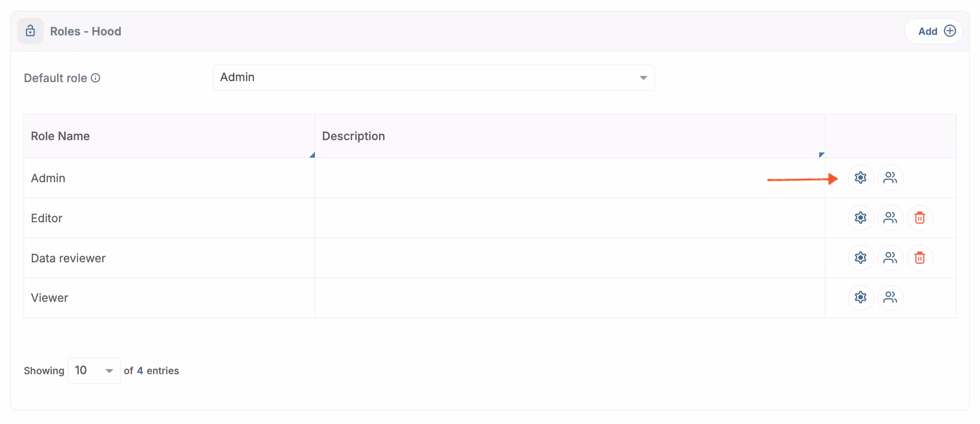Select the Viewer role row
The image size is (980, 424).
pos(50,298)
